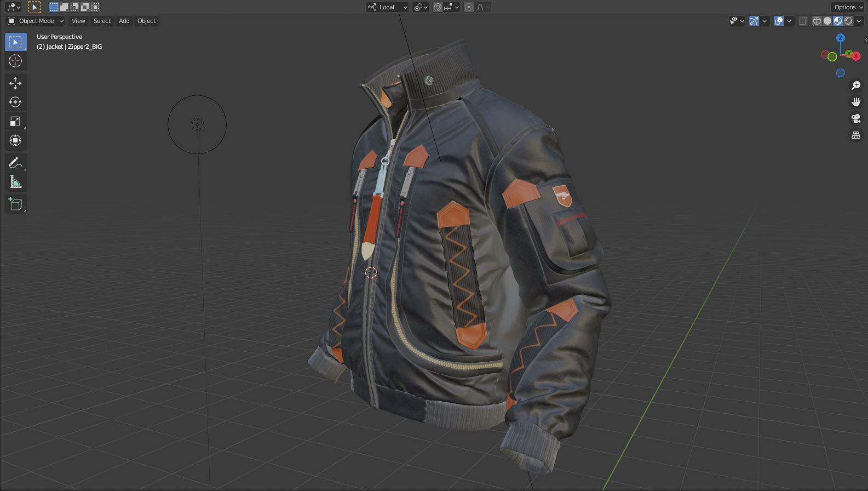Activate the Add Cube tool

point(15,204)
